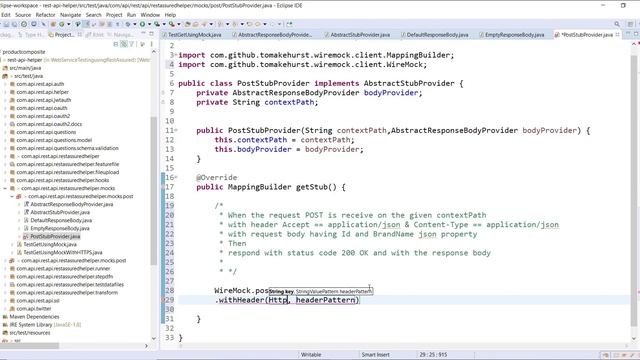Switch to the AbstractStubProvider.java tab
Viewport: 640px width, 360px height.
click(360, 35)
